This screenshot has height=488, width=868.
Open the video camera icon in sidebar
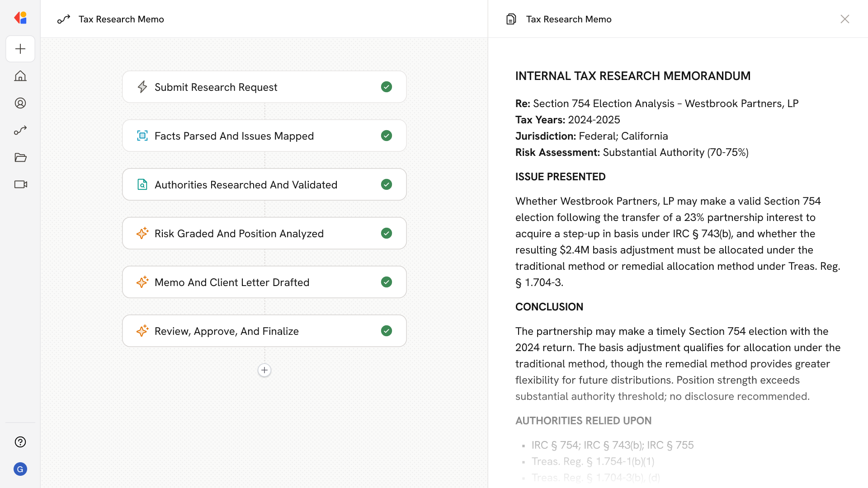point(20,184)
